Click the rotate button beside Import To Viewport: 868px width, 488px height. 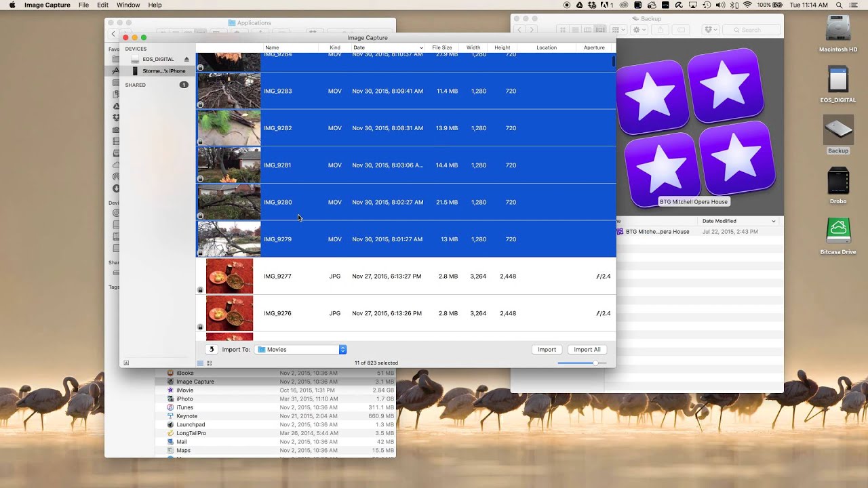tap(211, 350)
